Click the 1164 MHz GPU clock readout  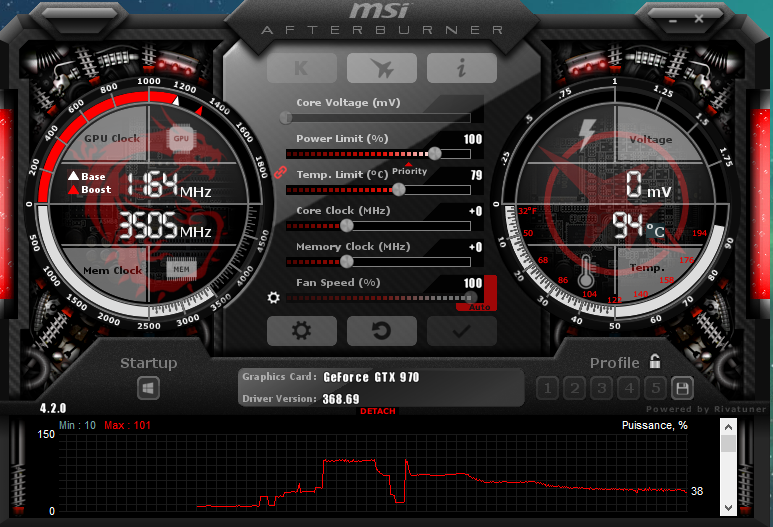coord(169,185)
